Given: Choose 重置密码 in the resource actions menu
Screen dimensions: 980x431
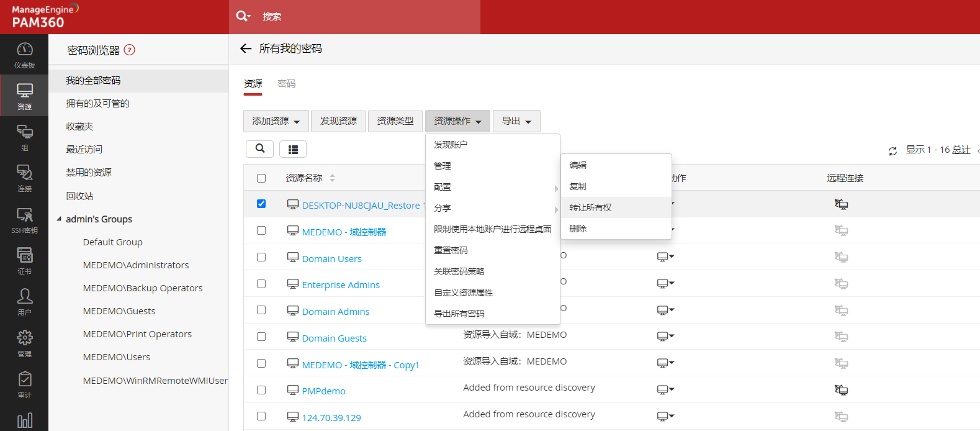Looking at the screenshot, I should click(x=451, y=250).
